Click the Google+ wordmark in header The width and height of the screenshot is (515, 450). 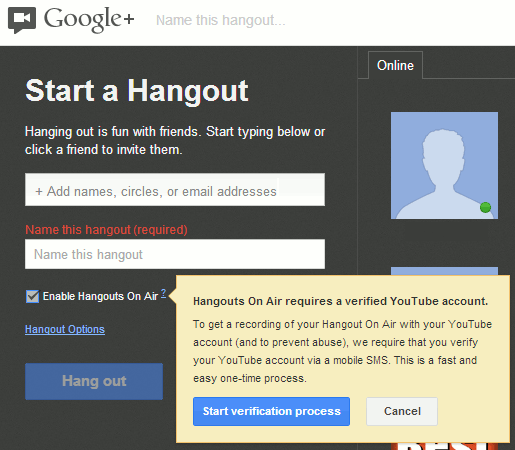click(x=89, y=20)
